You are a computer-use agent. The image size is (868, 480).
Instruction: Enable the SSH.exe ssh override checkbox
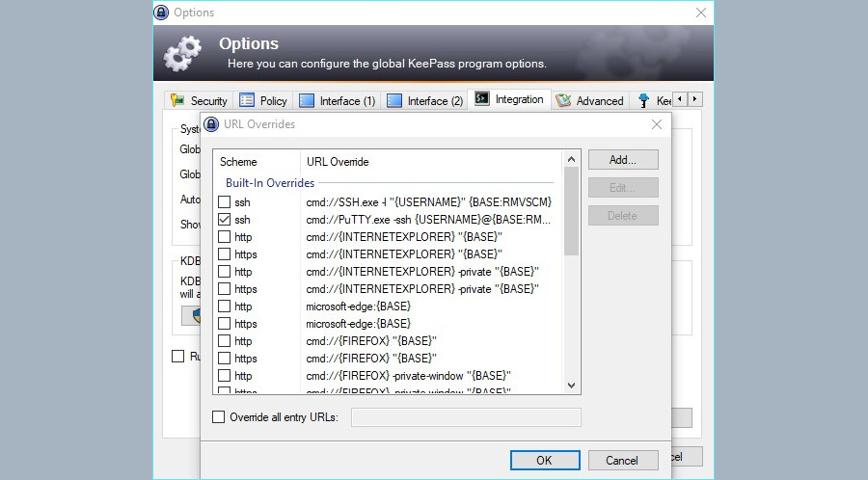pyautogui.click(x=224, y=201)
